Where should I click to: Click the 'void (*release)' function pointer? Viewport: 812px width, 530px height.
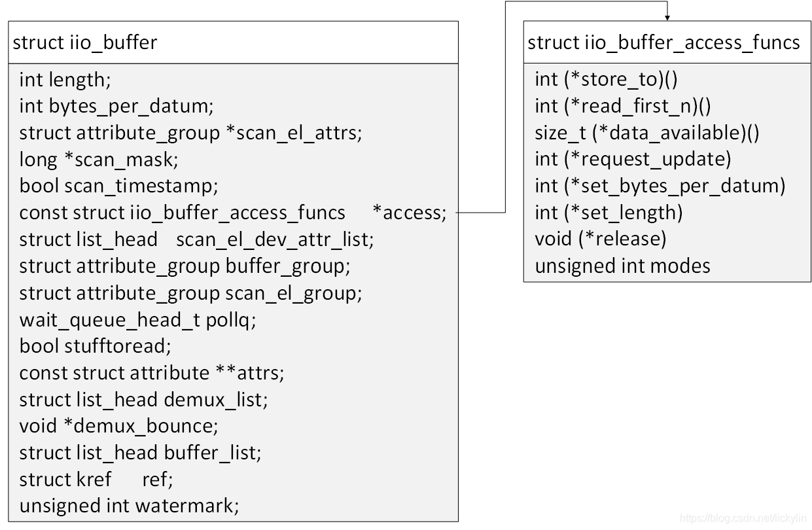pyautogui.click(x=600, y=239)
